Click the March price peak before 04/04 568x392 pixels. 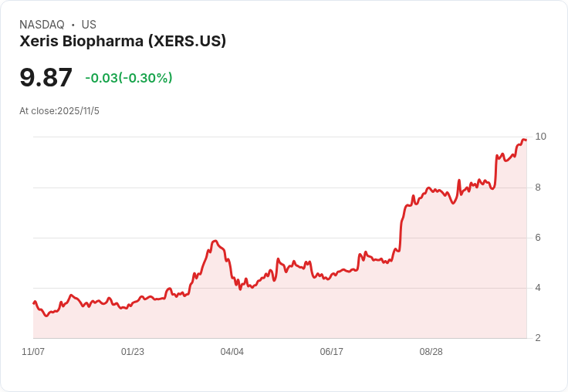[x=215, y=241]
